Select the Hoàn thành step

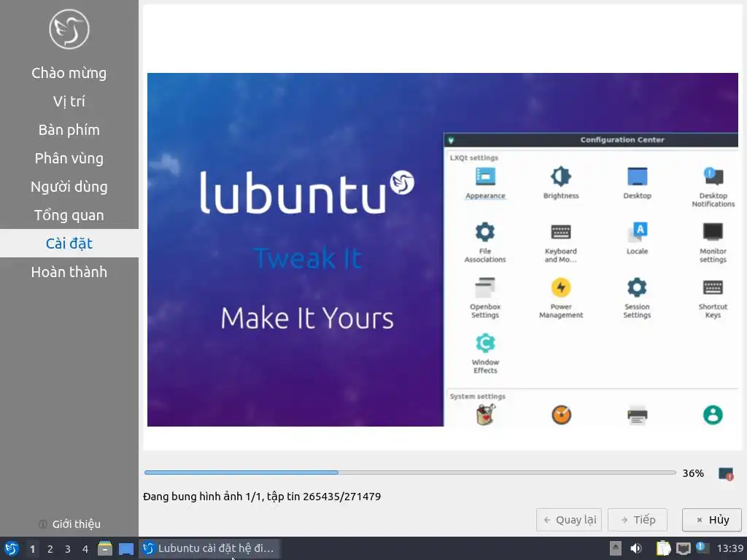[69, 272]
